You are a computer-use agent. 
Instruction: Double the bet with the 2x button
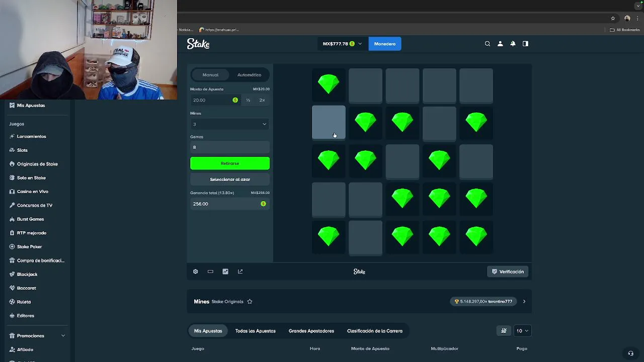click(262, 100)
